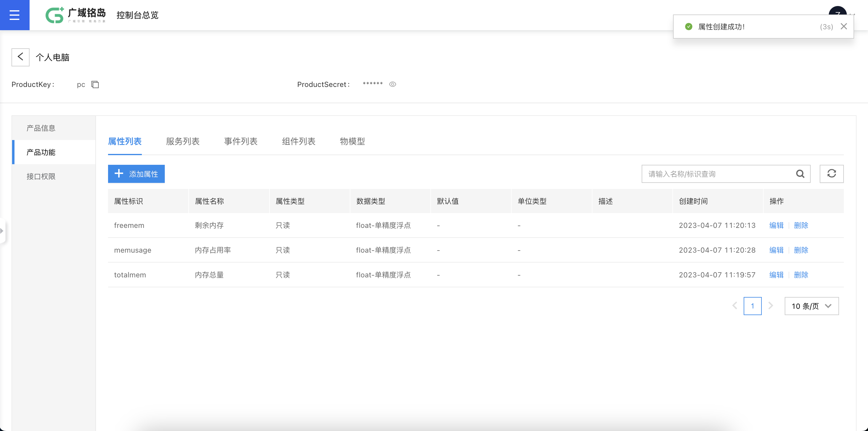Open 产品信息 in the sidebar

pos(54,128)
